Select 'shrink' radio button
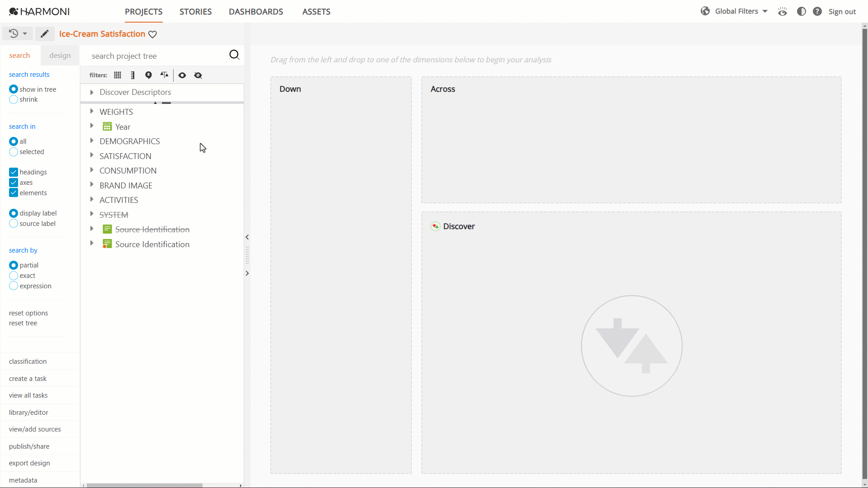The width and height of the screenshot is (868, 488). (x=14, y=99)
